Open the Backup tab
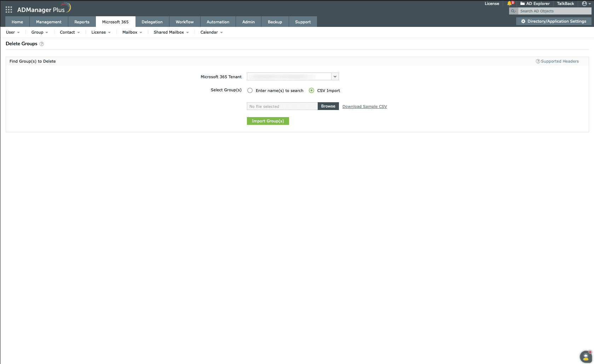Image resolution: width=594 pixels, height=364 pixels. [275, 22]
